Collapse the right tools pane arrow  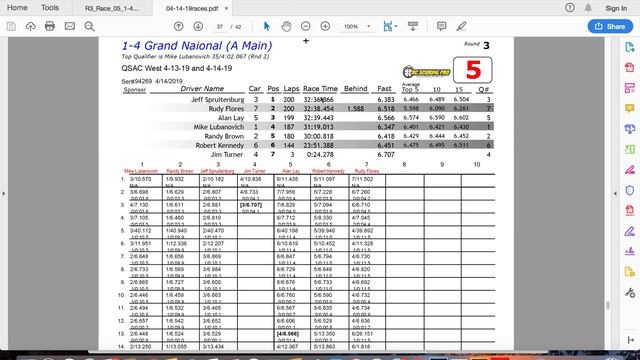point(616,193)
